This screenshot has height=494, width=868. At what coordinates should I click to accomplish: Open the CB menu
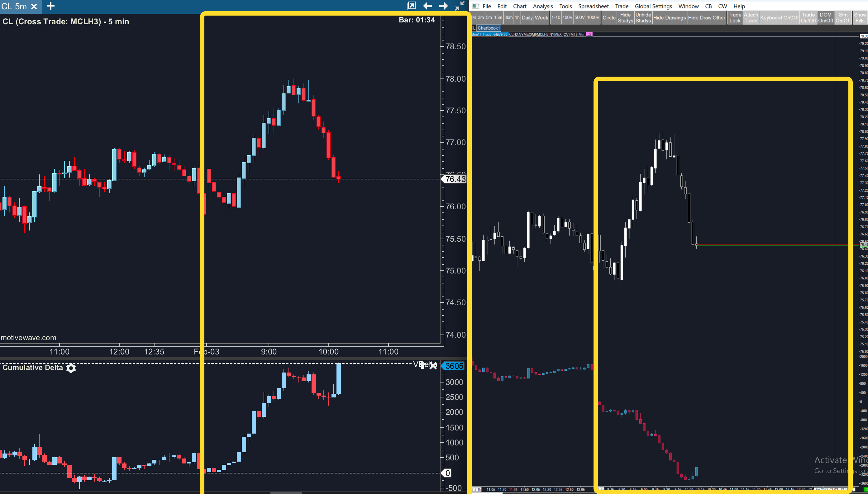pos(708,6)
